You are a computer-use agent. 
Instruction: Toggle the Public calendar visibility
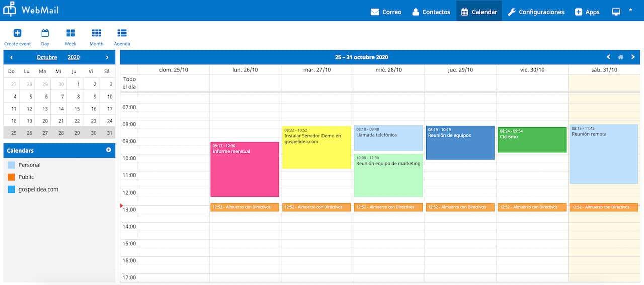tap(11, 177)
